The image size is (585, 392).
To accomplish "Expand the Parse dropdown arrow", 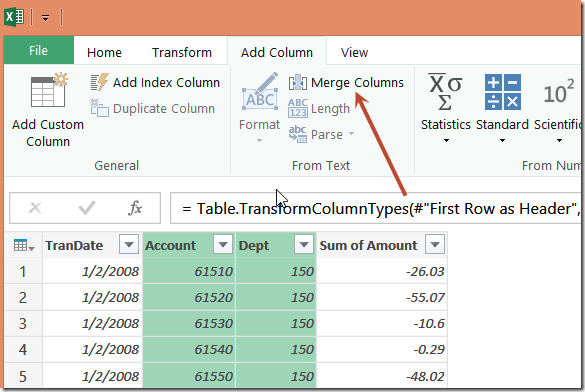I will tap(351, 134).
